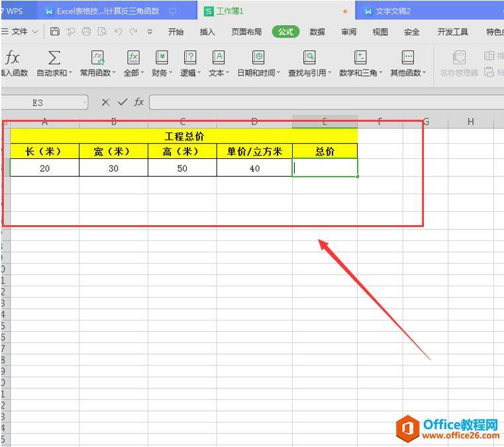Click the export-to-PDF icon beside Save
This screenshot has width=504, height=447.
pos(71,32)
